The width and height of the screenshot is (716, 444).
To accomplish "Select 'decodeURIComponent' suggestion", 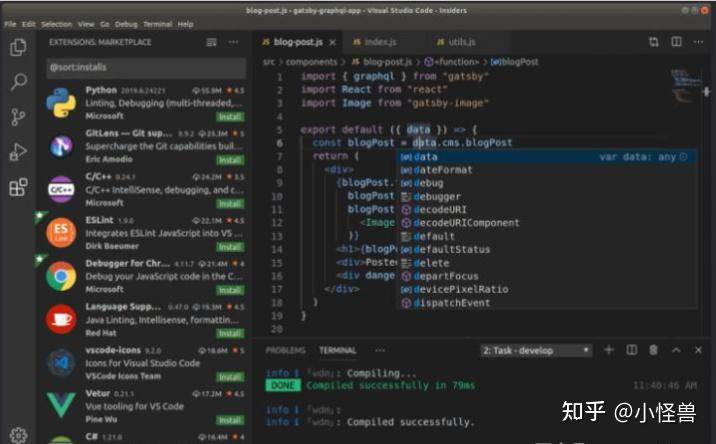I will (x=547, y=223).
